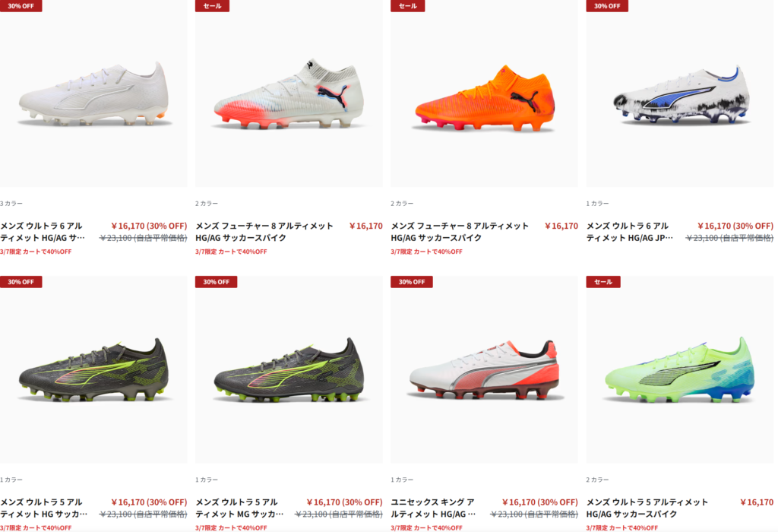Click the メンズ ウルトラ 6 アルティメット HG/AG JP title
This screenshot has height=532, width=778.
(x=630, y=232)
